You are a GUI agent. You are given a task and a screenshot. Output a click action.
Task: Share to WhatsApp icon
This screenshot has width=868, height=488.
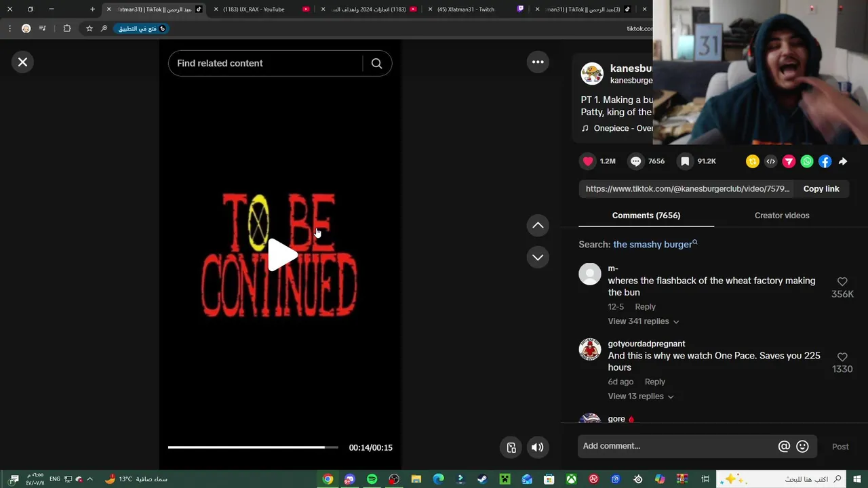point(807,161)
